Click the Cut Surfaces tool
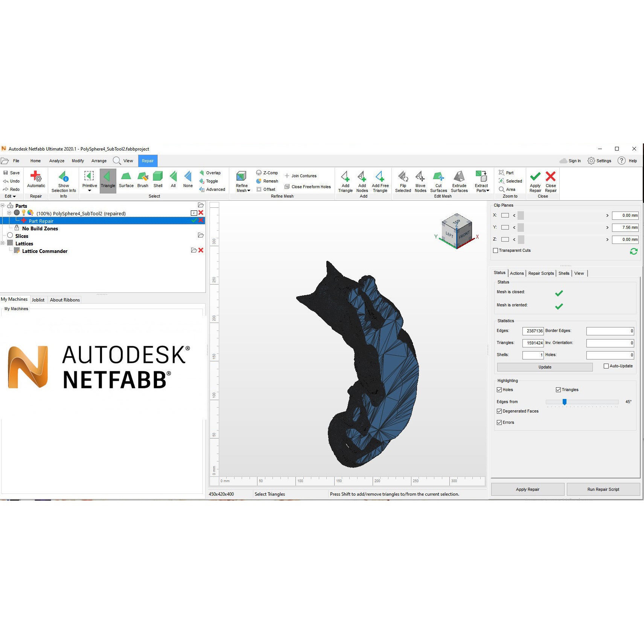The height and width of the screenshot is (644, 644). (x=438, y=181)
